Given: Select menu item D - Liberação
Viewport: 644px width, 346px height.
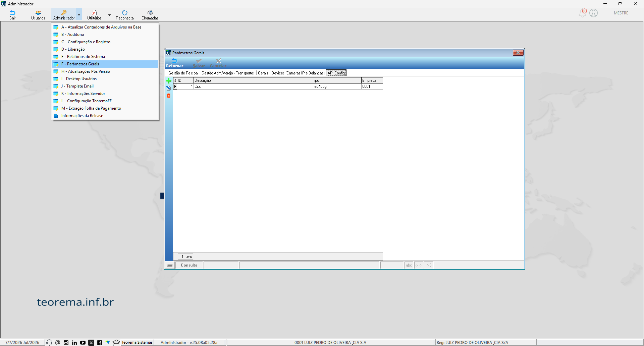Looking at the screenshot, I should tap(105, 49).
